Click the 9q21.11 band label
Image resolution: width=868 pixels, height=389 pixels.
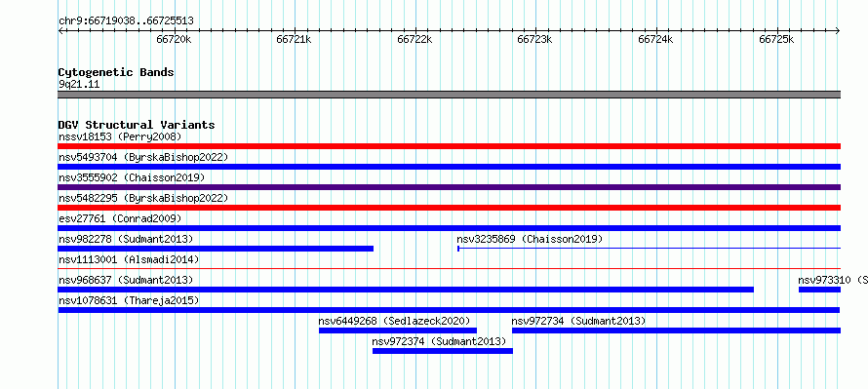pos(79,85)
